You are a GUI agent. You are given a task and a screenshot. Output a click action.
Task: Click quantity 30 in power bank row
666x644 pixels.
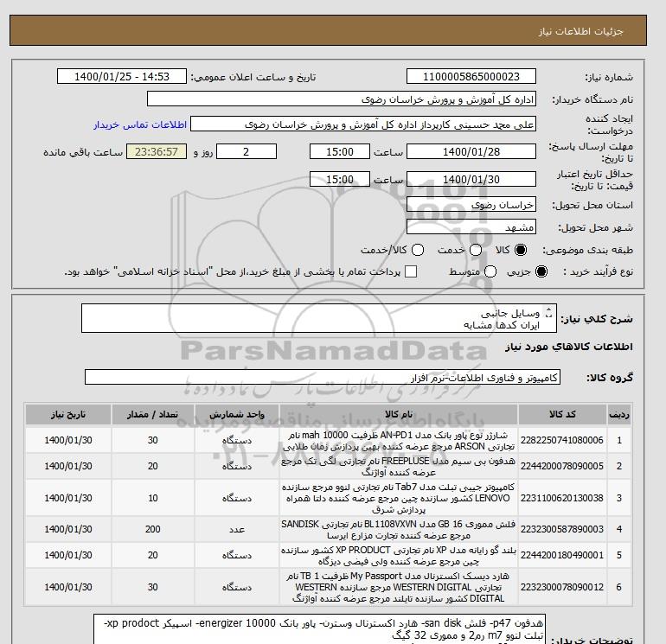click(x=153, y=440)
